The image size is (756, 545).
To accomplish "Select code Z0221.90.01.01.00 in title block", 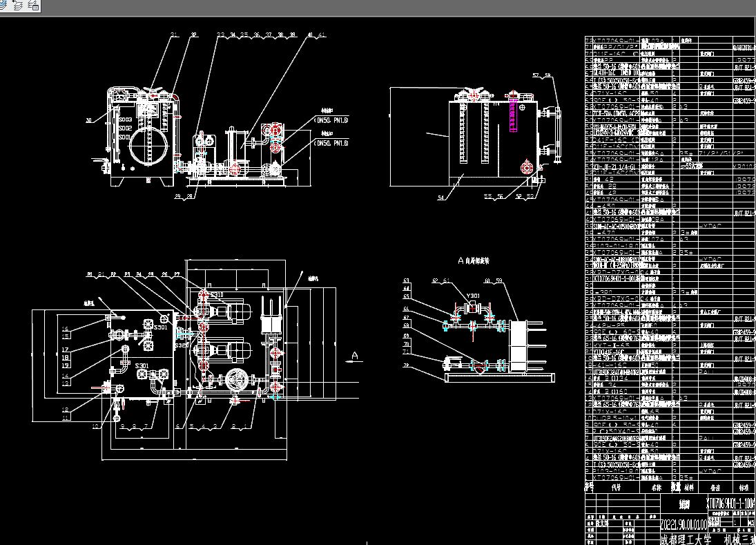I will pyautogui.click(x=684, y=524).
